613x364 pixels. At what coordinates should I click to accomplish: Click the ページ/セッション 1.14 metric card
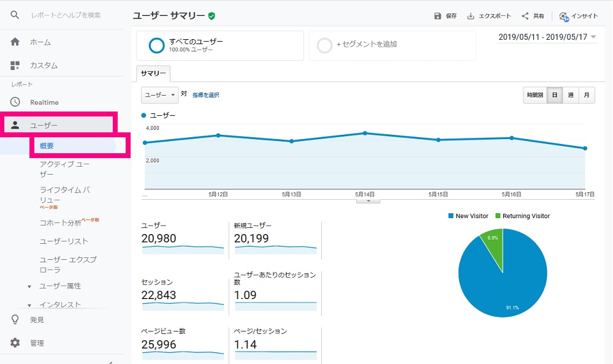(275, 344)
